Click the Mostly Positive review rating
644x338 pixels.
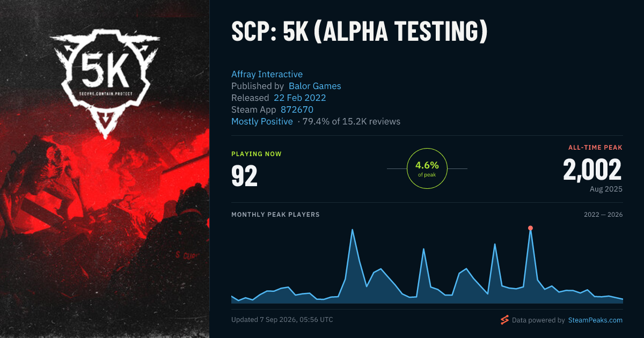click(262, 121)
